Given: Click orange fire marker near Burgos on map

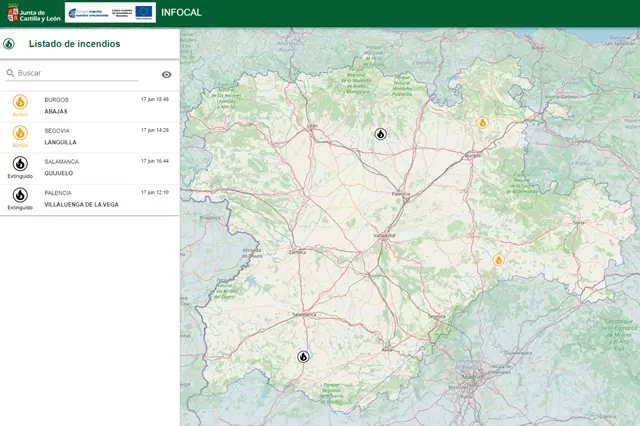Looking at the screenshot, I should (482, 123).
